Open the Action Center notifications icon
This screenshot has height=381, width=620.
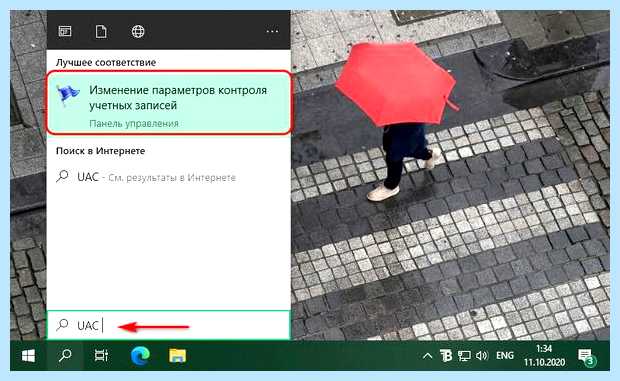click(x=587, y=357)
